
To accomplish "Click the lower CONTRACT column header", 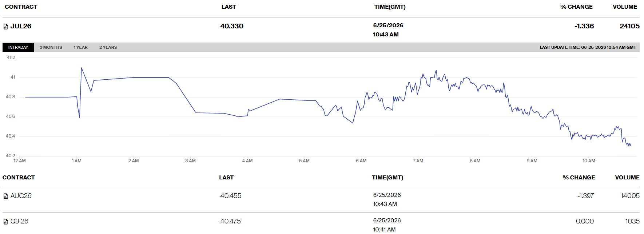I will coord(19,177).
